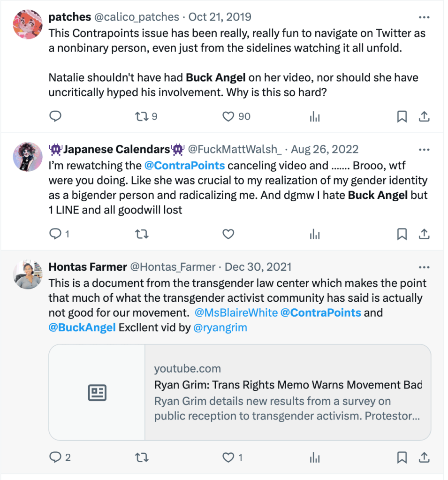Like the Japanese Calendars tweet
The width and height of the screenshot is (448, 480).
click(228, 234)
